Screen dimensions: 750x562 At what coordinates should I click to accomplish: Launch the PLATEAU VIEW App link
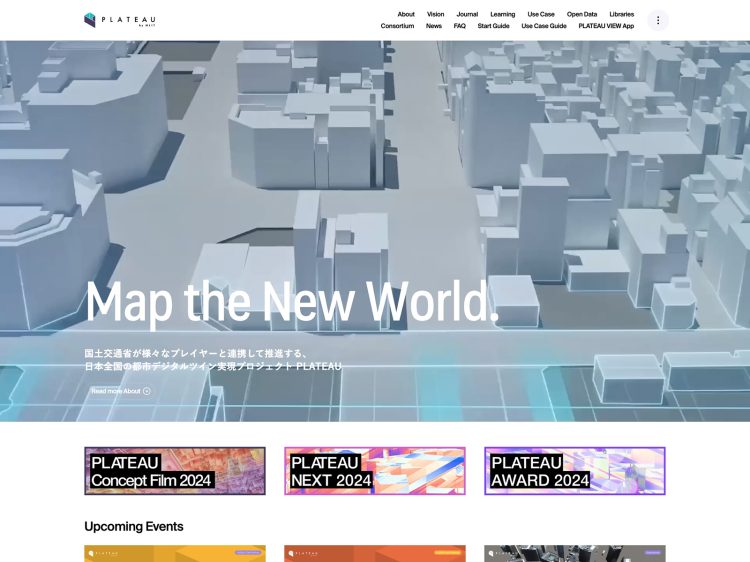coord(606,26)
